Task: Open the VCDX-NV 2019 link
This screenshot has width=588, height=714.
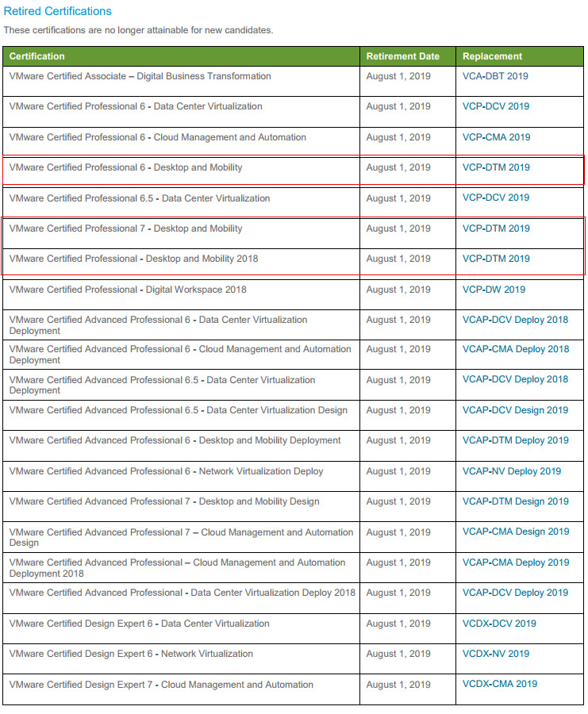Action: (x=495, y=653)
